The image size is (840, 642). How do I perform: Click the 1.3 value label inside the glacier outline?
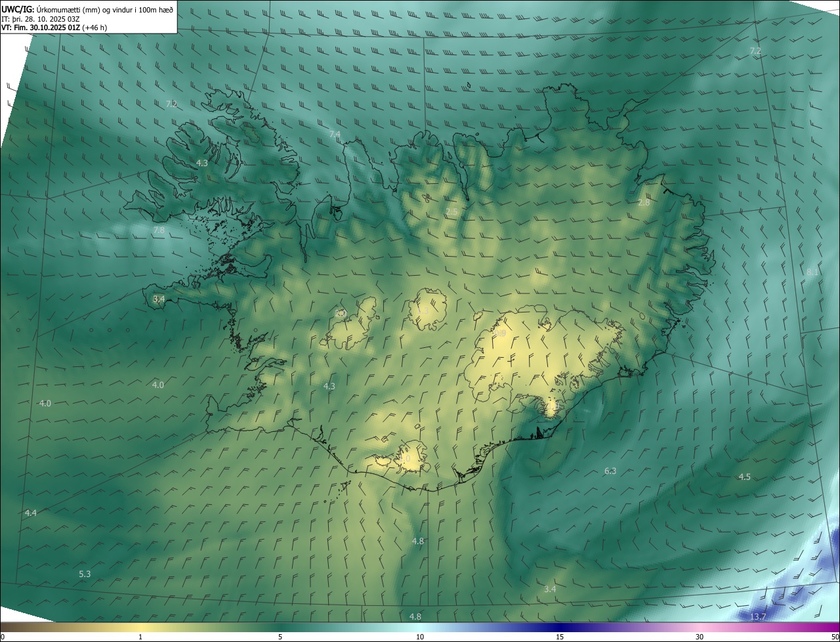[x=423, y=310]
